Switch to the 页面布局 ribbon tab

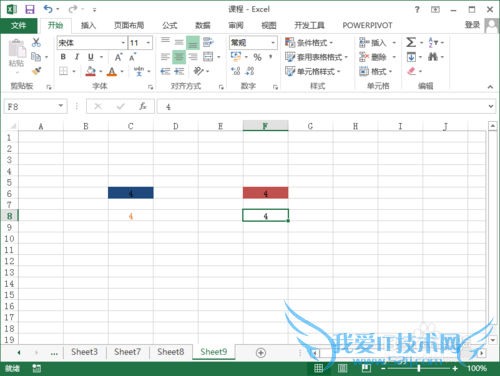coord(129,25)
